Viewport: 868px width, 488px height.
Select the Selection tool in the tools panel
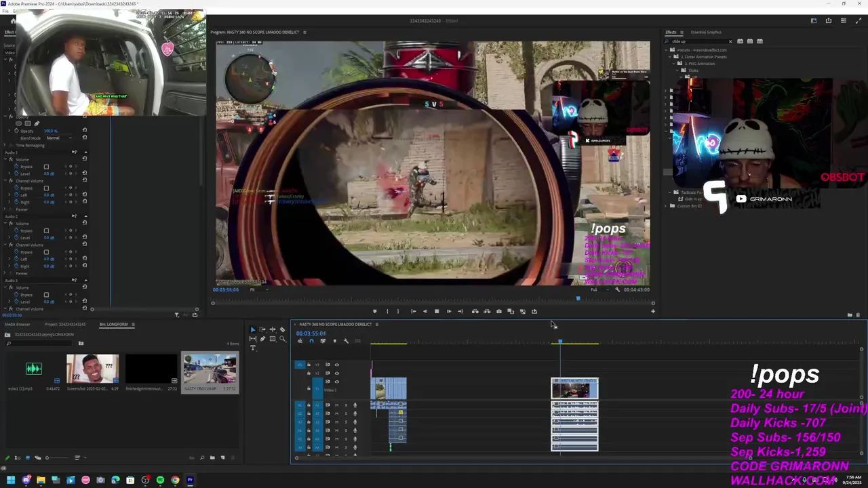(x=252, y=329)
